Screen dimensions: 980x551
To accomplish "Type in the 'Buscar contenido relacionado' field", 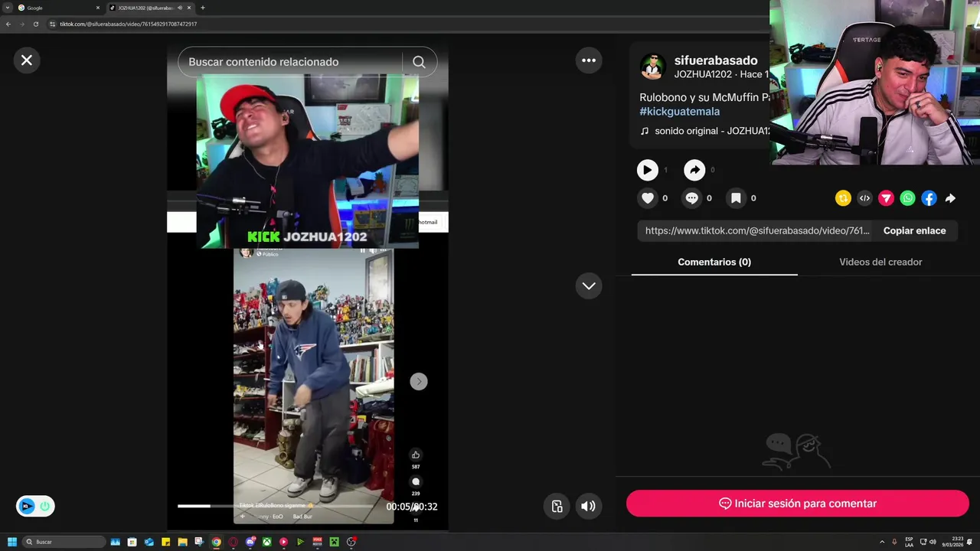I will [291, 62].
